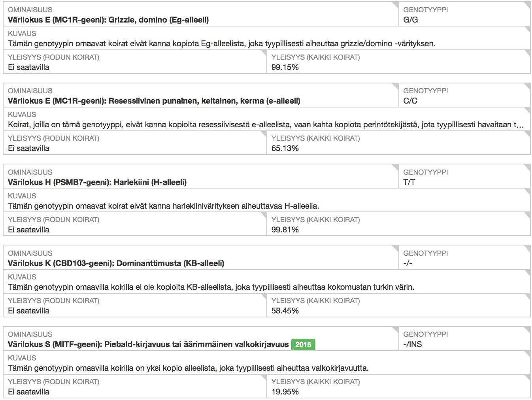Select the 19.95% frequency value
The width and height of the screenshot is (532, 400).
(285, 392)
